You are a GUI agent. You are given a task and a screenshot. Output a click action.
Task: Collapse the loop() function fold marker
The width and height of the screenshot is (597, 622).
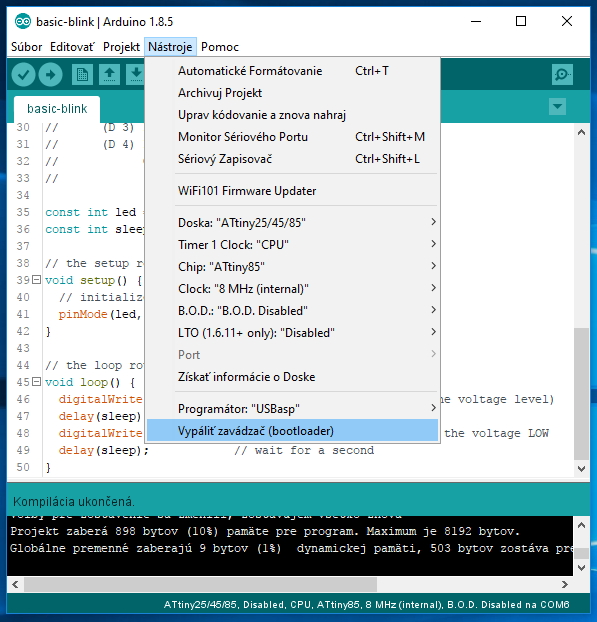tap(36, 382)
